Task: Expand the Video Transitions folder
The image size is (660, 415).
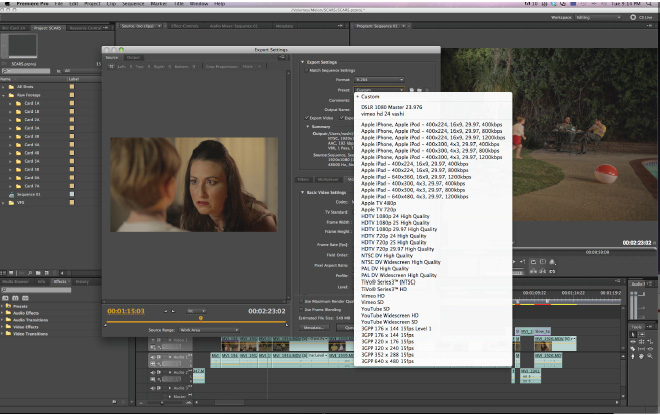Action: point(3,334)
